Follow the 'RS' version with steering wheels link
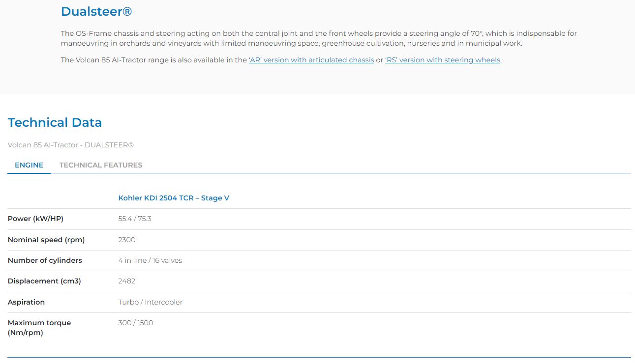The image size is (635, 364). (442, 60)
